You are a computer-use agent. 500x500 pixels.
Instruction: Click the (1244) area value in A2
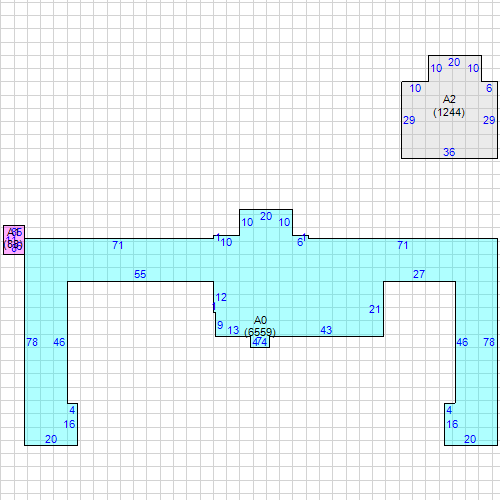(449, 112)
